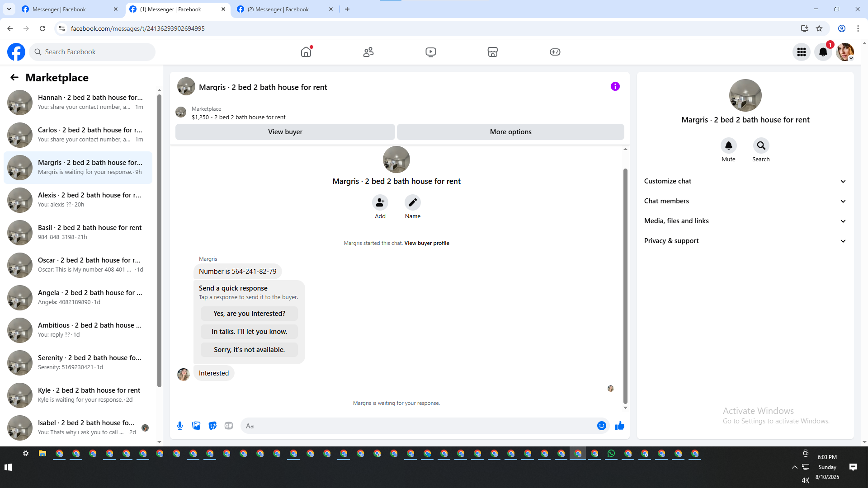Attach a photo using the image icon
This screenshot has height=488, width=868.
tap(196, 426)
